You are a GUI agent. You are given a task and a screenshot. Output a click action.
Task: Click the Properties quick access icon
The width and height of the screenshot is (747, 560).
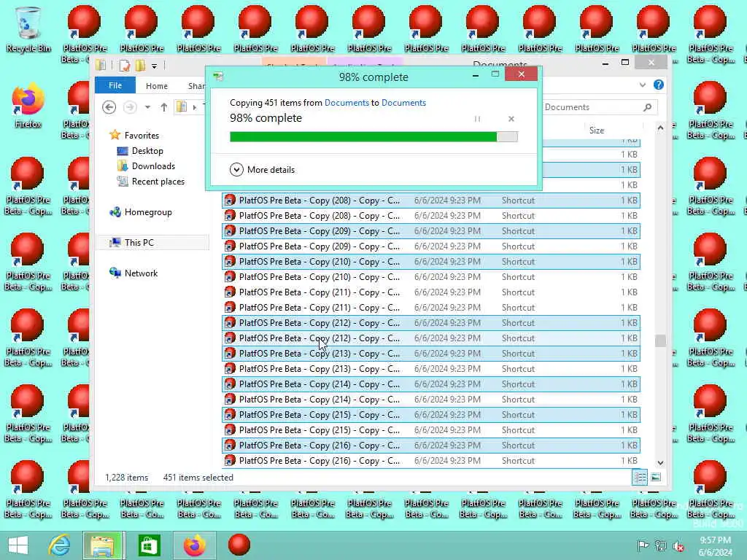(124, 66)
